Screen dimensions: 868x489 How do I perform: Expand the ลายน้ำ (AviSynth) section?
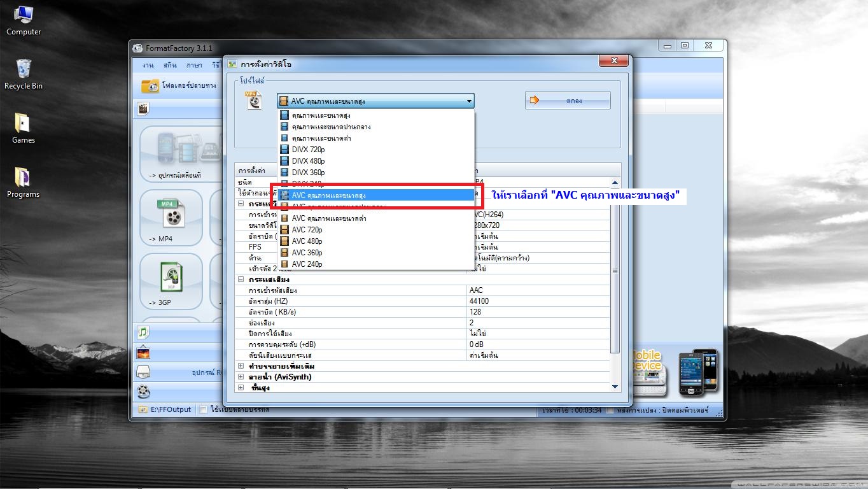(x=241, y=377)
